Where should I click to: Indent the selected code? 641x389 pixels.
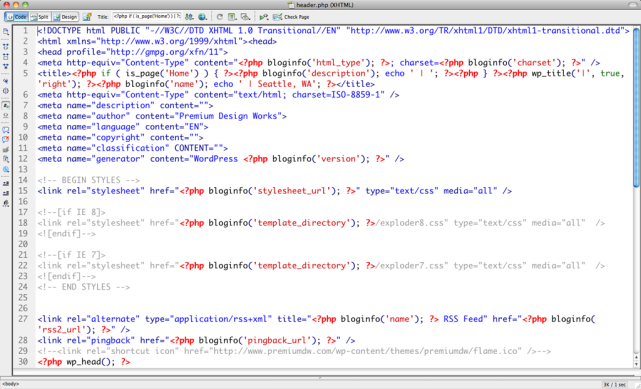[6, 183]
